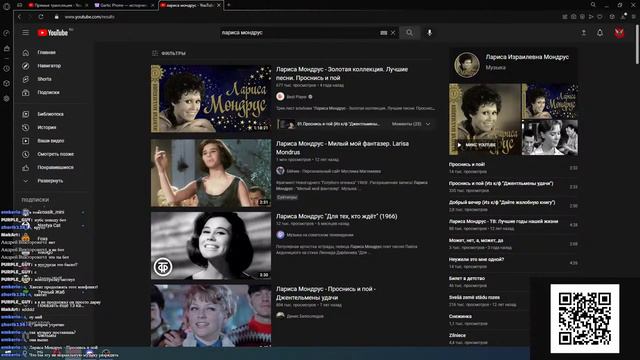The height and width of the screenshot is (360, 640).
Task: Clear the search query with the X icon
Action: 393,33
